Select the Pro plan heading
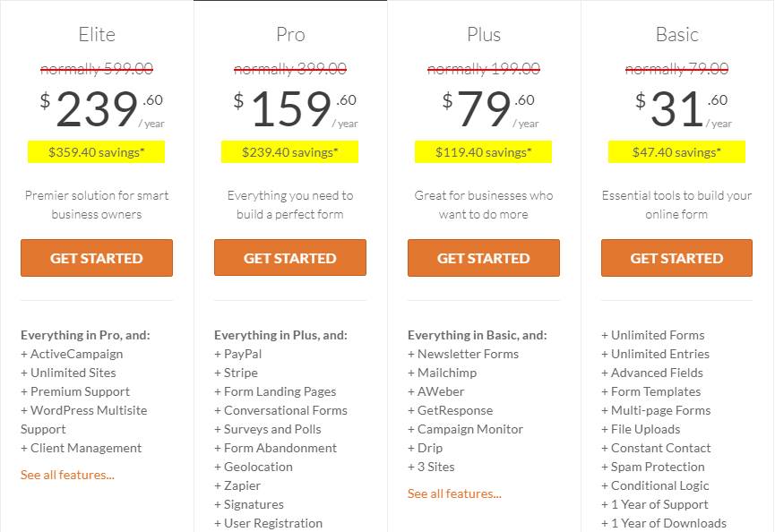775x532 pixels. (290, 35)
